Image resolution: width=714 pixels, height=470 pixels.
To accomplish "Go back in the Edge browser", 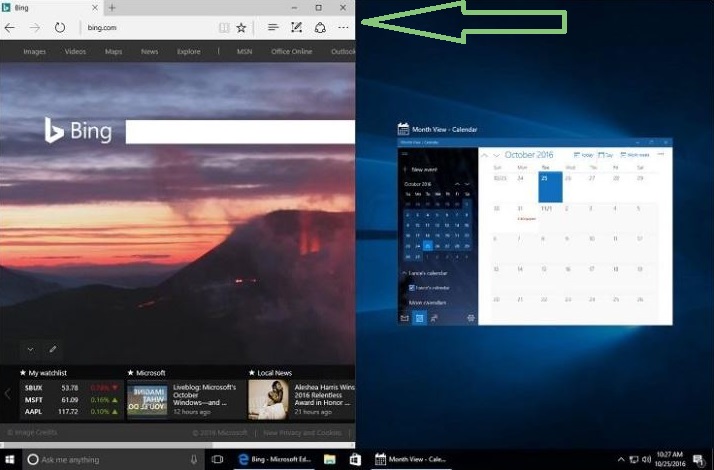I will [x=10, y=28].
